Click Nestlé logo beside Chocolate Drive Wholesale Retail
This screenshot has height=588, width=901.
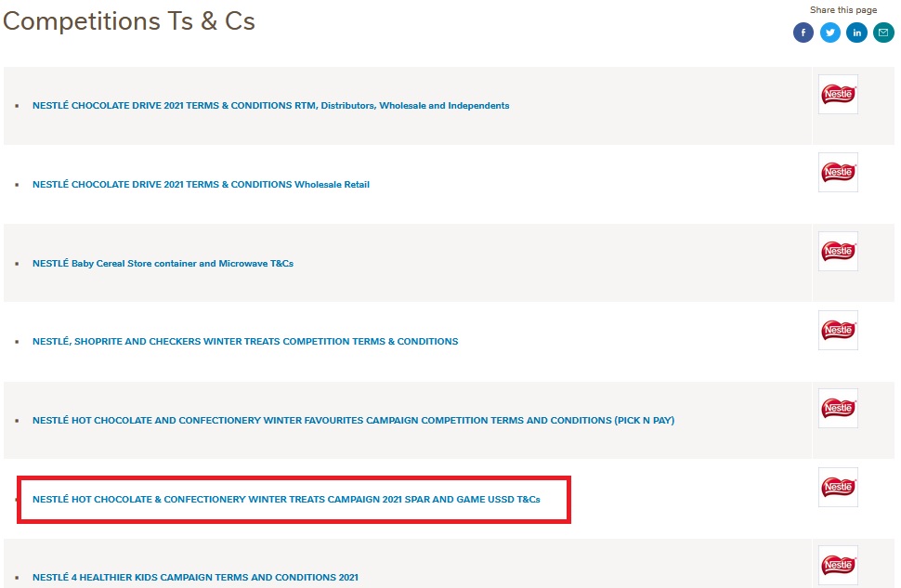tap(838, 173)
